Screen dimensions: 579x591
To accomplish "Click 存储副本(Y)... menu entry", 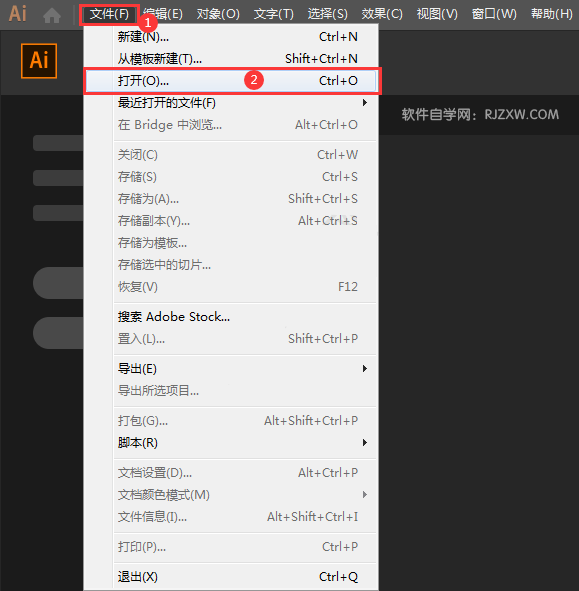I will 231,221.
